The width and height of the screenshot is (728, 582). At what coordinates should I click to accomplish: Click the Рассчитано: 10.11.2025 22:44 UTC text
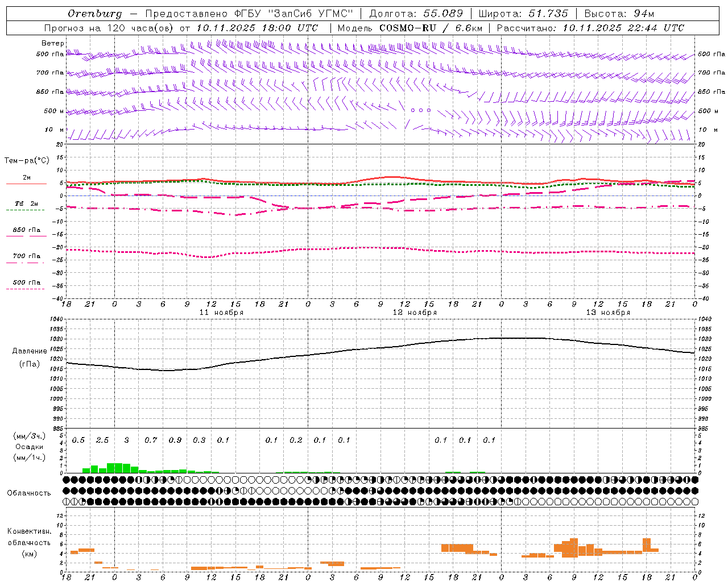(x=590, y=28)
